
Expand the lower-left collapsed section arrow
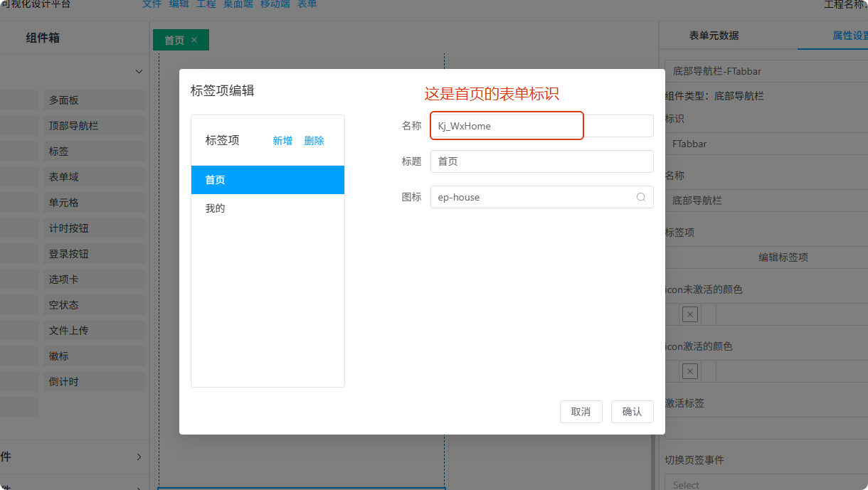point(139,457)
